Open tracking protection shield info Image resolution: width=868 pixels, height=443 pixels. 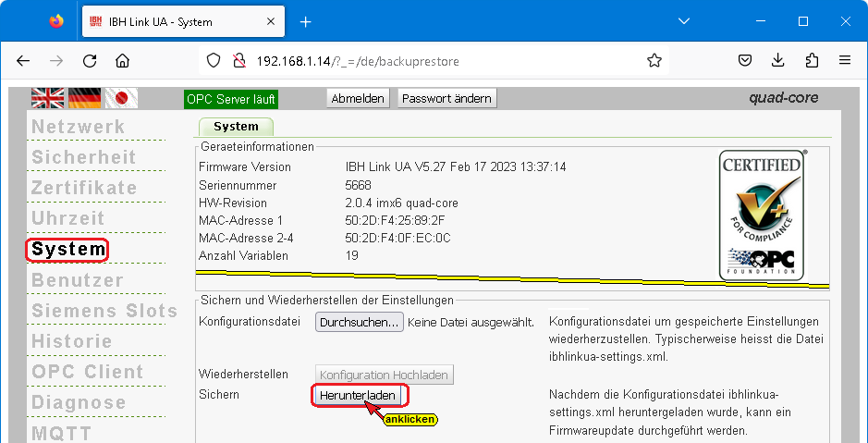214,61
